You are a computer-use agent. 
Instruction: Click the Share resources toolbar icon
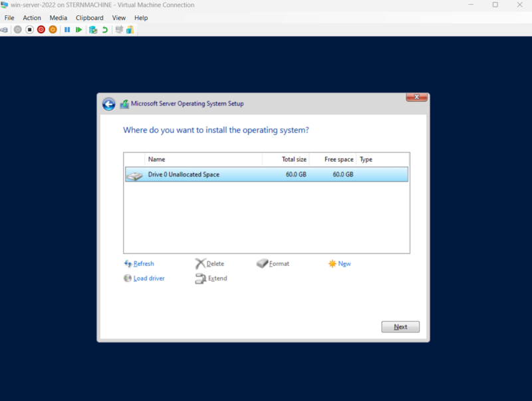click(x=130, y=30)
